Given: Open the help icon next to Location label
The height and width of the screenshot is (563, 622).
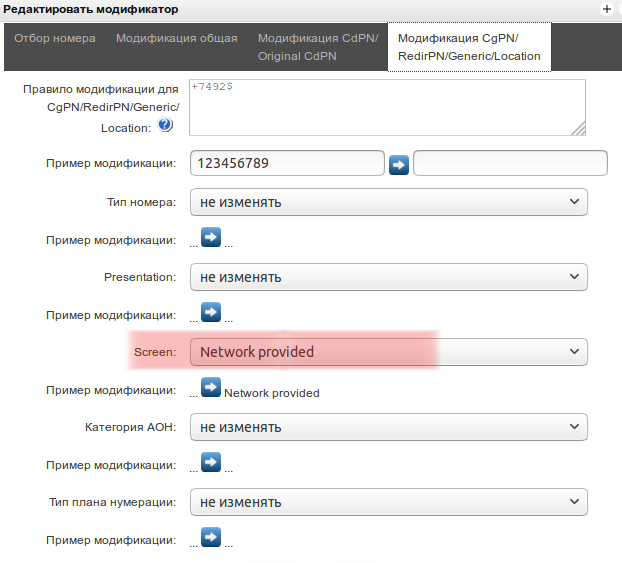Looking at the screenshot, I should [x=165, y=125].
